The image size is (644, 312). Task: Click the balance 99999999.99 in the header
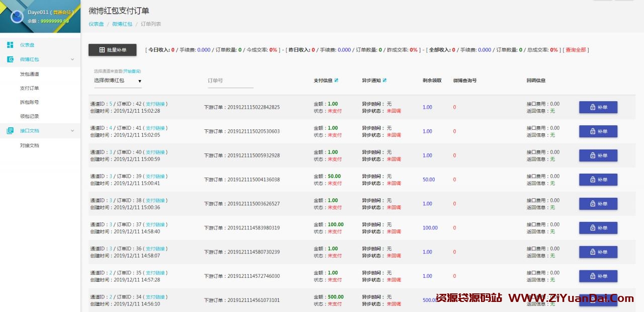click(x=54, y=21)
